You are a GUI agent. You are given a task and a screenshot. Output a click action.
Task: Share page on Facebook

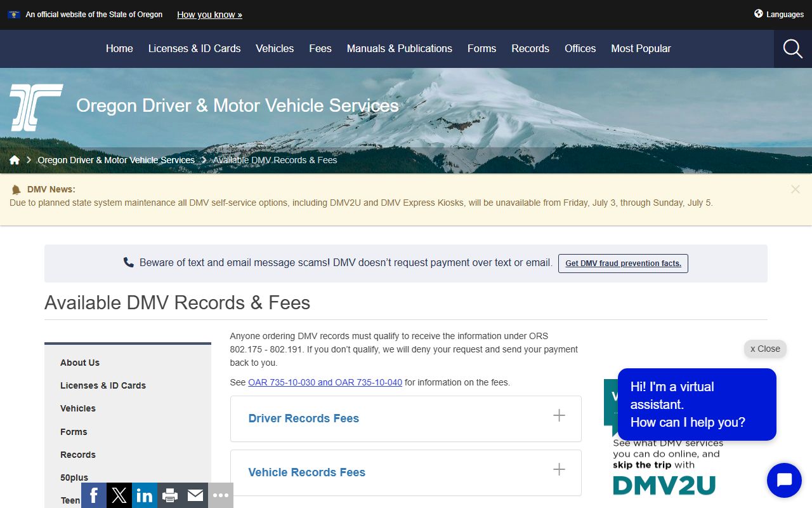tap(94, 495)
